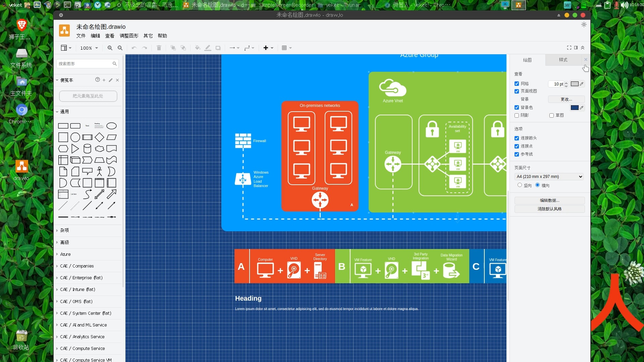Click the 编辑数据... button

pyautogui.click(x=549, y=200)
